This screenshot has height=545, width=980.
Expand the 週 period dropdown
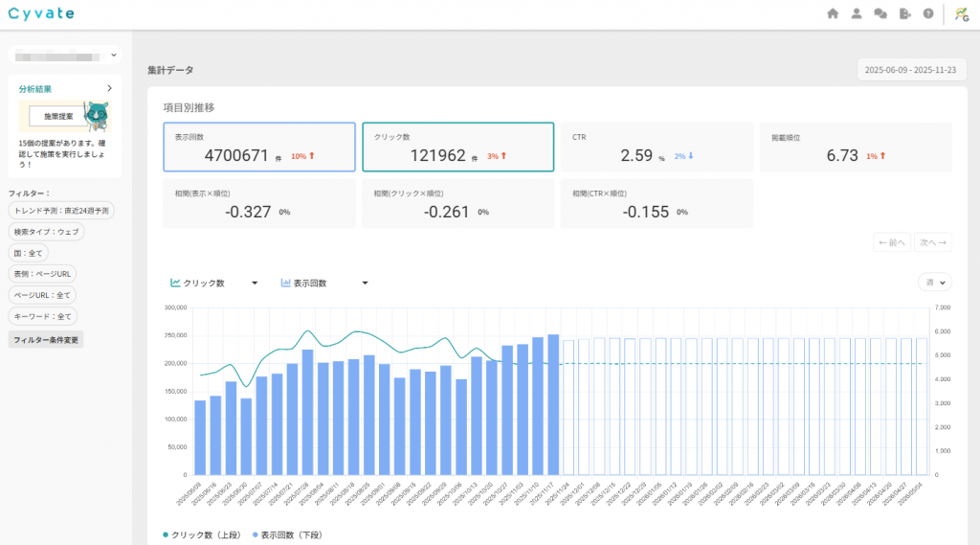(x=934, y=283)
